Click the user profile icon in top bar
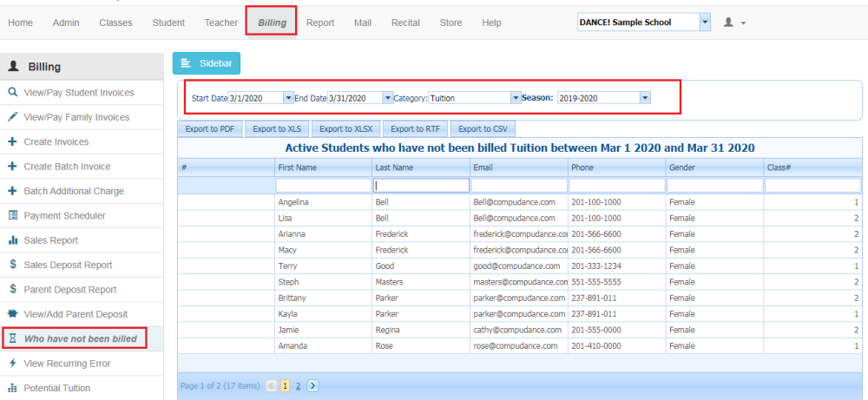The image size is (868, 400). coord(729,23)
